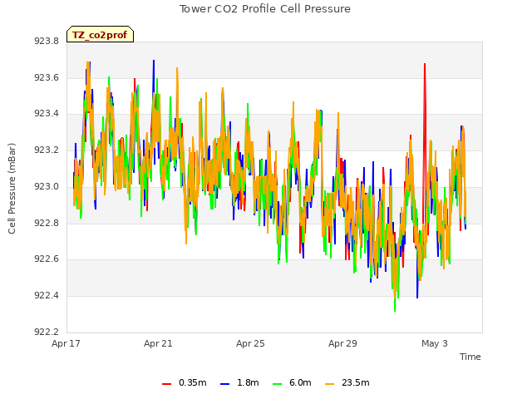Click the May 3 x-axis tick label
The width and height of the screenshot is (532, 399).
(x=435, y=343)
